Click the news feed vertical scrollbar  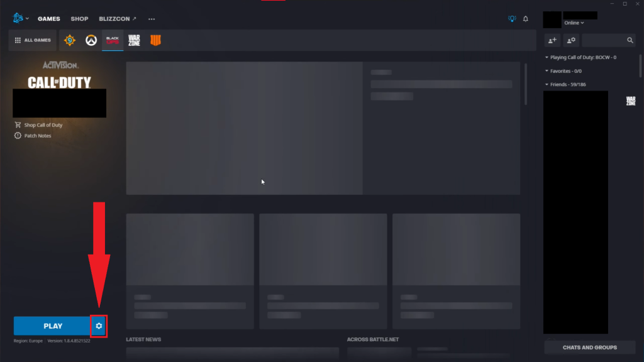coord(525,84)
